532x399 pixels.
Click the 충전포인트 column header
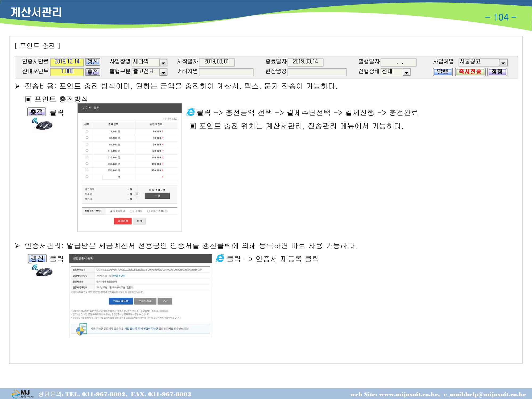156,124
